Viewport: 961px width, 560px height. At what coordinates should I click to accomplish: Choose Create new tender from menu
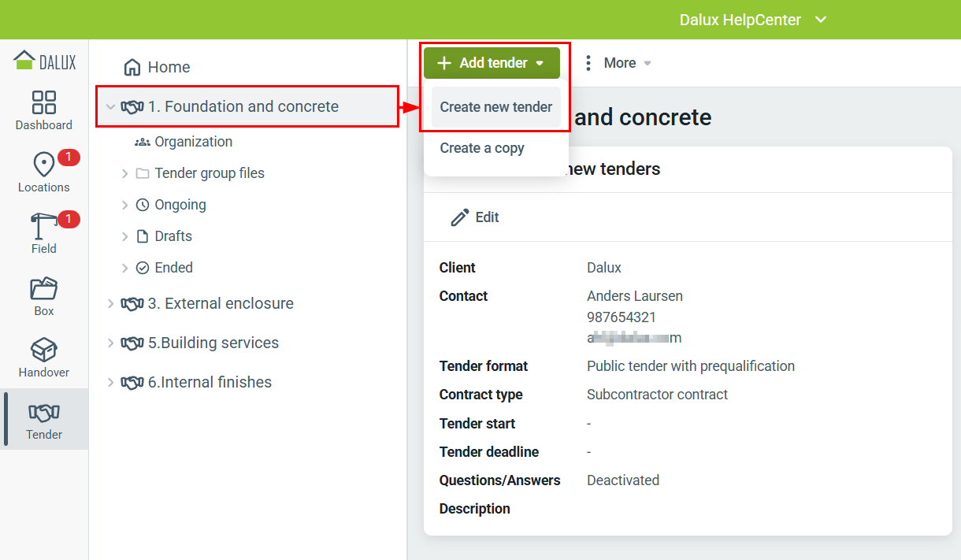(x=496, y=107)
